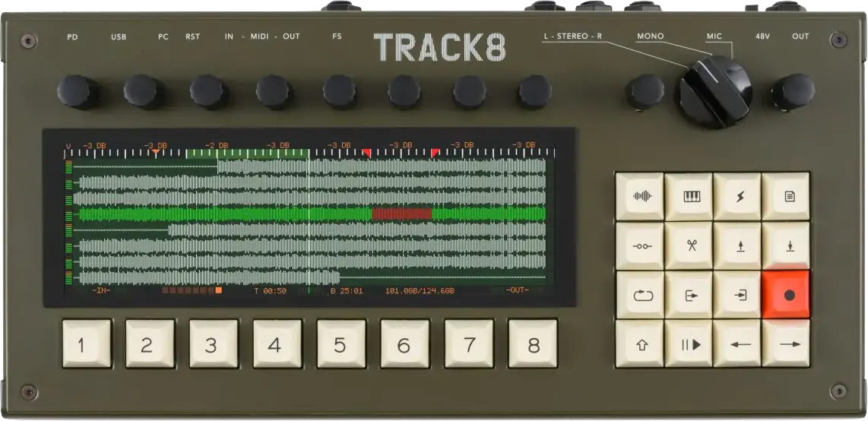Viewport: 868px width, 421px height.
Task: Tap the down-arrow-over-bar key
Action: pos(786,245)
